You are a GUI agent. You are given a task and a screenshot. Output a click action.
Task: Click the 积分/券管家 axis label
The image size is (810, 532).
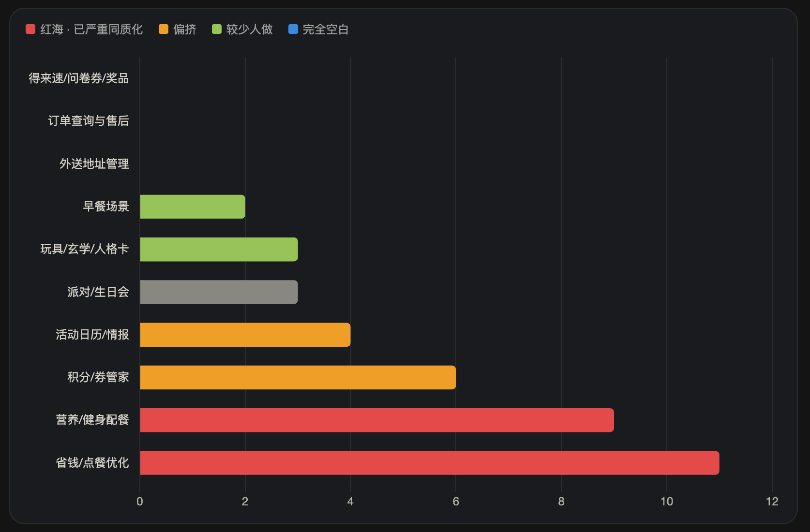click(98, 377)
